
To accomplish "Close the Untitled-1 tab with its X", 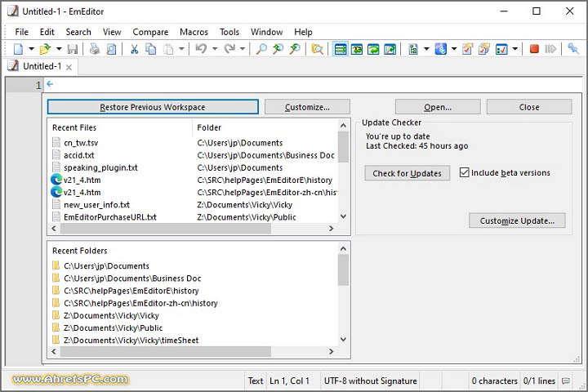I will pyautogui.click(x=69, y=67).
